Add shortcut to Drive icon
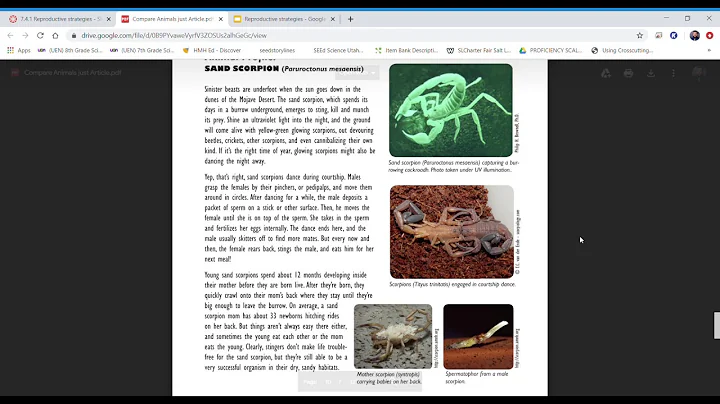Image resolution: width=720 pixels, height=404 pixels. tap(606, 73)
